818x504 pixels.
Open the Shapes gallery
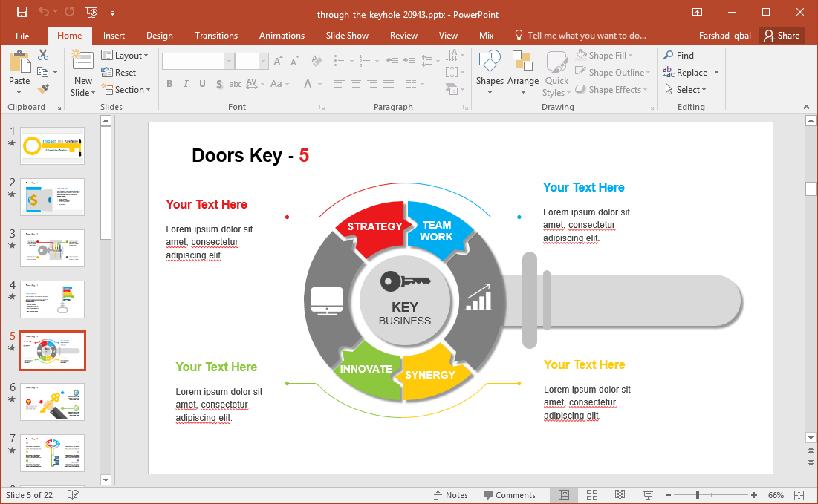[490, 73]
